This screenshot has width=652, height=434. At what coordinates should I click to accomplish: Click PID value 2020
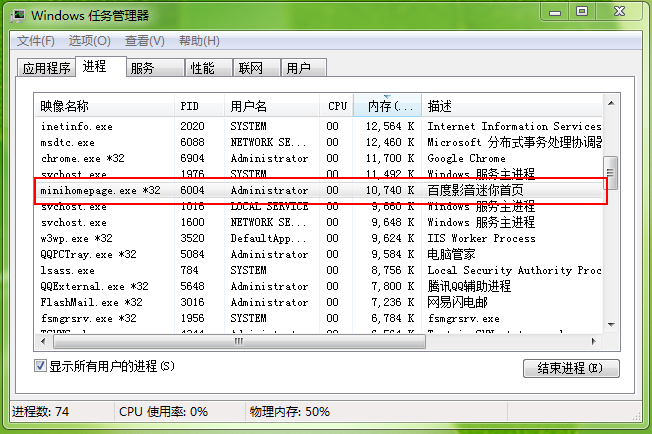(x=192, y=126)
